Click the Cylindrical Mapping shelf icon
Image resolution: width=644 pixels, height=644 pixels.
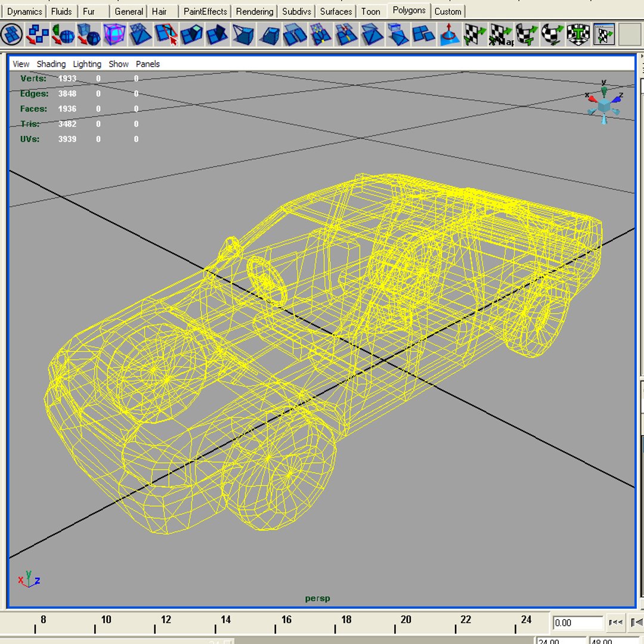(x=527, y=35)
